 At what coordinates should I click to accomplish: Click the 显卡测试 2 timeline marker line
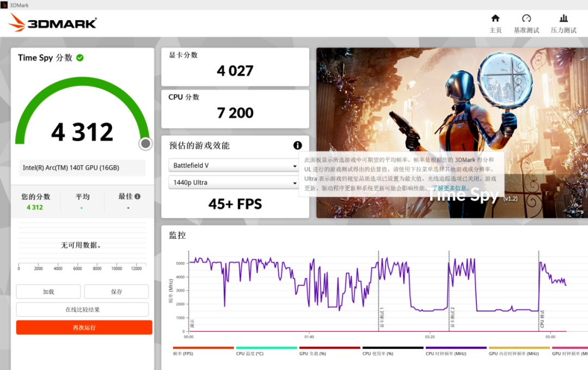pos(449,291)
